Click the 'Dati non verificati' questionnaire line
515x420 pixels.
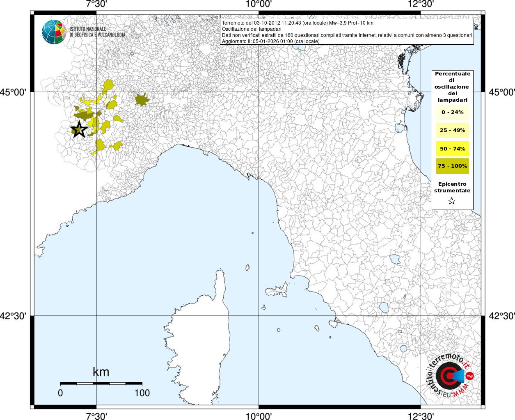point(348,35)
